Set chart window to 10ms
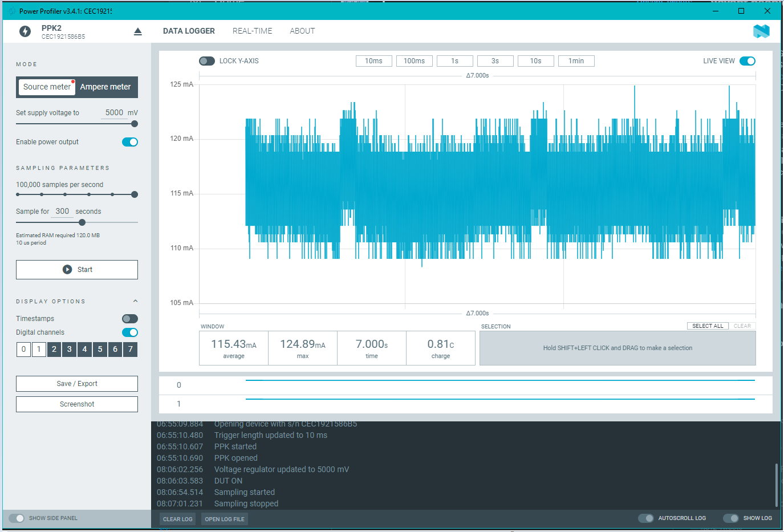This screenshot has height=532, width=784. tap(374, 61)
